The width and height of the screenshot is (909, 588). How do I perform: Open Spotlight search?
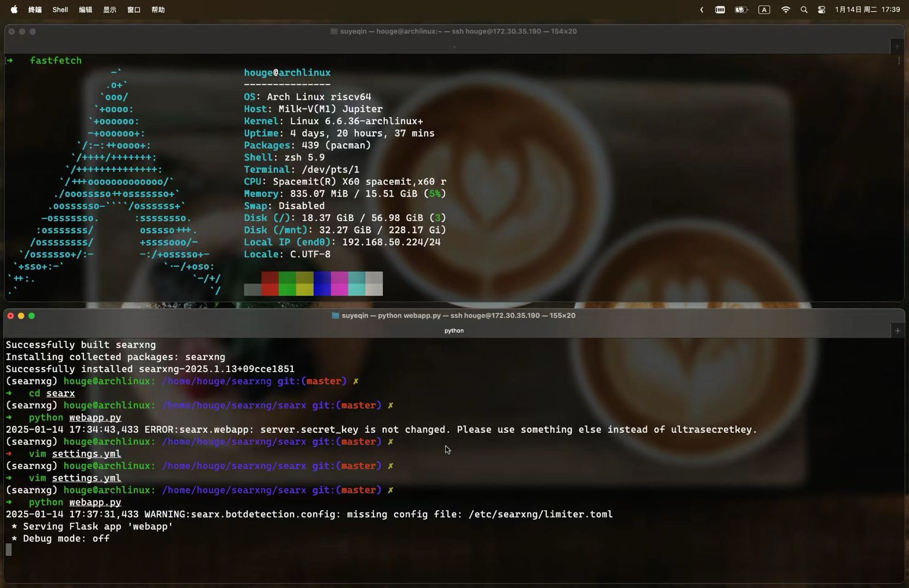tap(804, 10)
